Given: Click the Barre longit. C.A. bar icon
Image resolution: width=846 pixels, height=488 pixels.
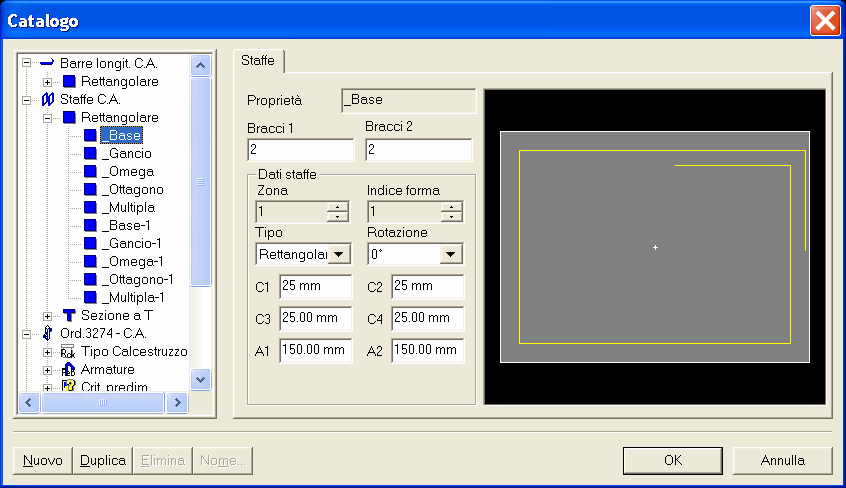Looking at the screenshot, I should pyautogui.click(x=47, y=63).
